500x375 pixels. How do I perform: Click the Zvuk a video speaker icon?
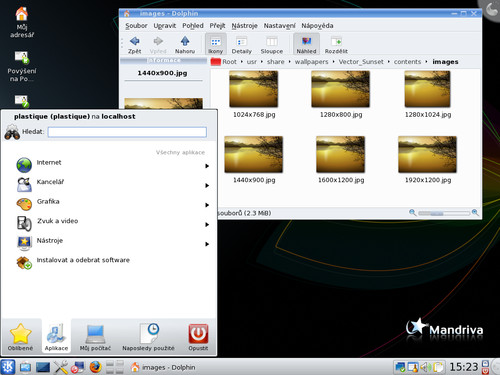tap(24, 224)
